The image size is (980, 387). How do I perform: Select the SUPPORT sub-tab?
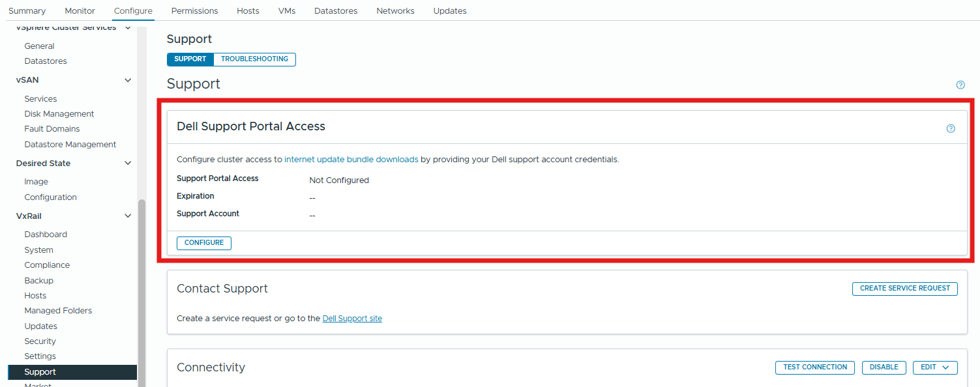tap(190, 59)
